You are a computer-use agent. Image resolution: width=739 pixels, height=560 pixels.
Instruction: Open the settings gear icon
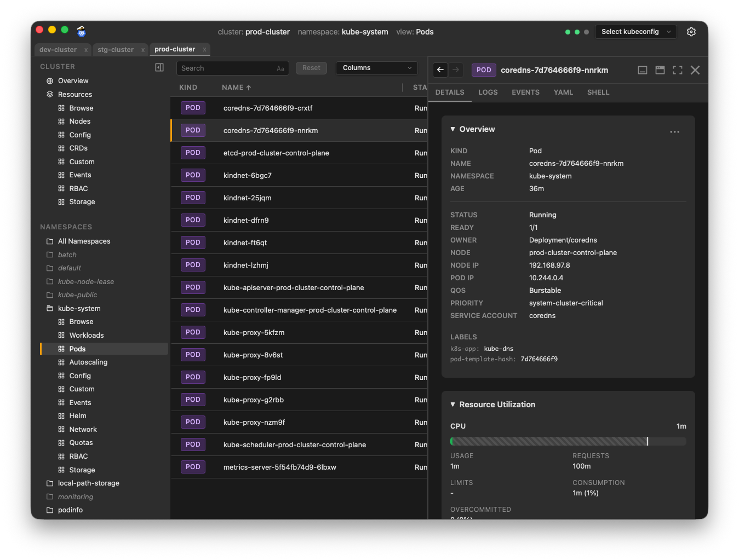click(691, 32)
